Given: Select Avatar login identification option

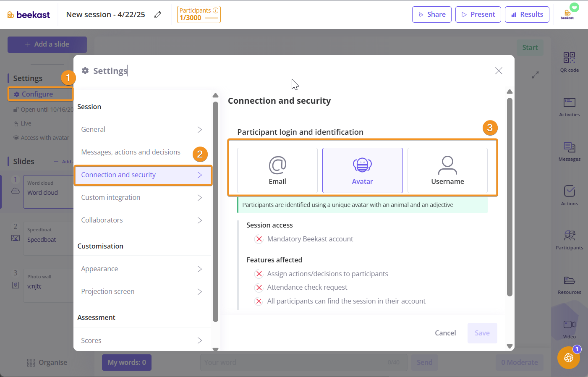Looking at the screenshot, I should [x=362, y=170].
